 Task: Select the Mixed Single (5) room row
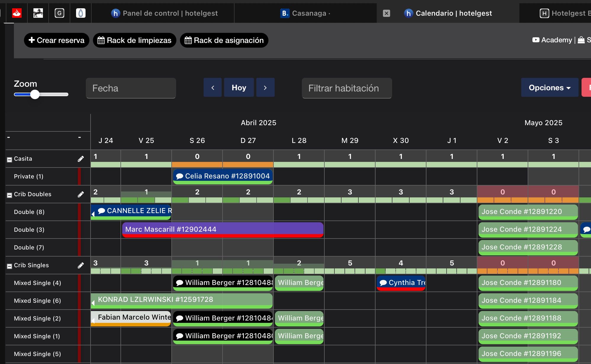(x=48, y=354)
